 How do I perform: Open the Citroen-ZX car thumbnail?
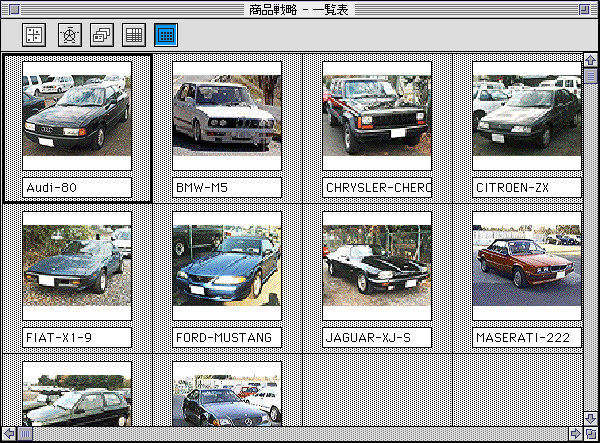pyautogui.click(x=527, y=116)
